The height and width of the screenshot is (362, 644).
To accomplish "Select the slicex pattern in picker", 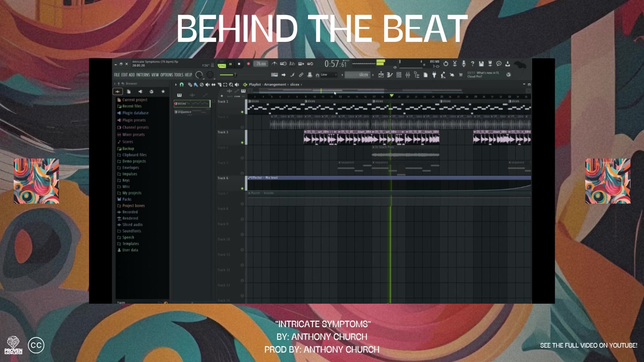I will [x=192, y=104].
